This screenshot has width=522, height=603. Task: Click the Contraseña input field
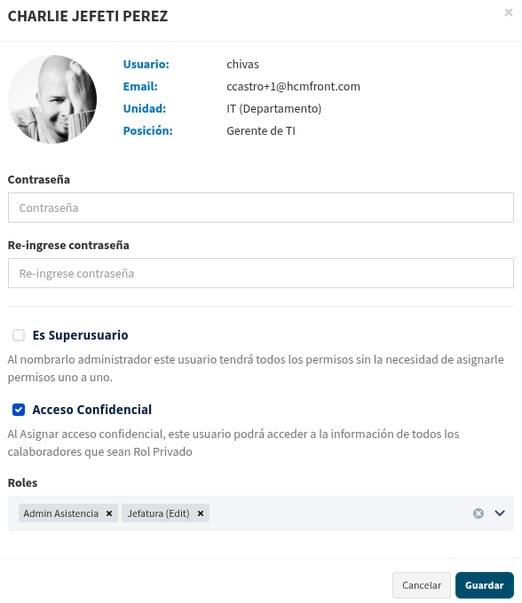[260, 208]
